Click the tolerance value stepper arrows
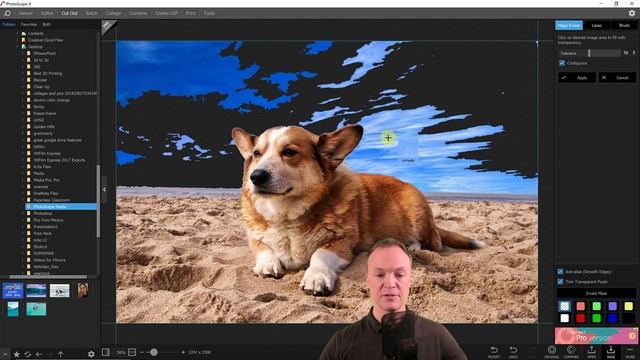The width and height of the screenshot is (640, 360). point(634,53)
